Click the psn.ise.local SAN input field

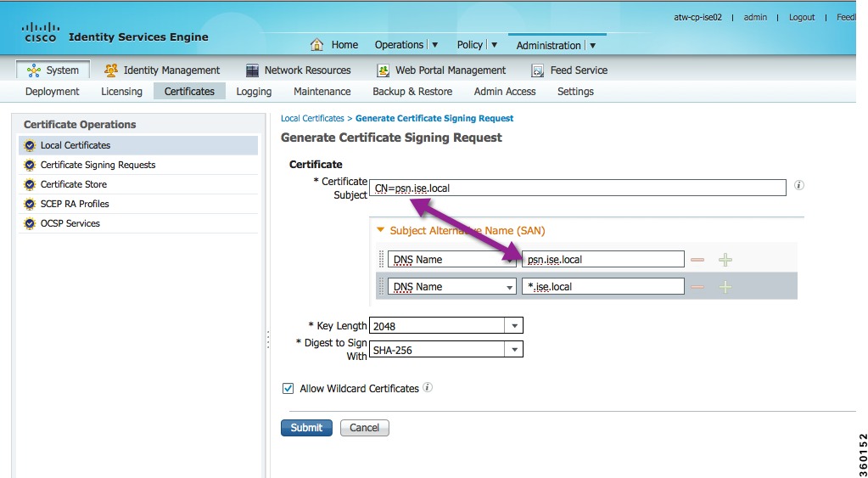602,259
